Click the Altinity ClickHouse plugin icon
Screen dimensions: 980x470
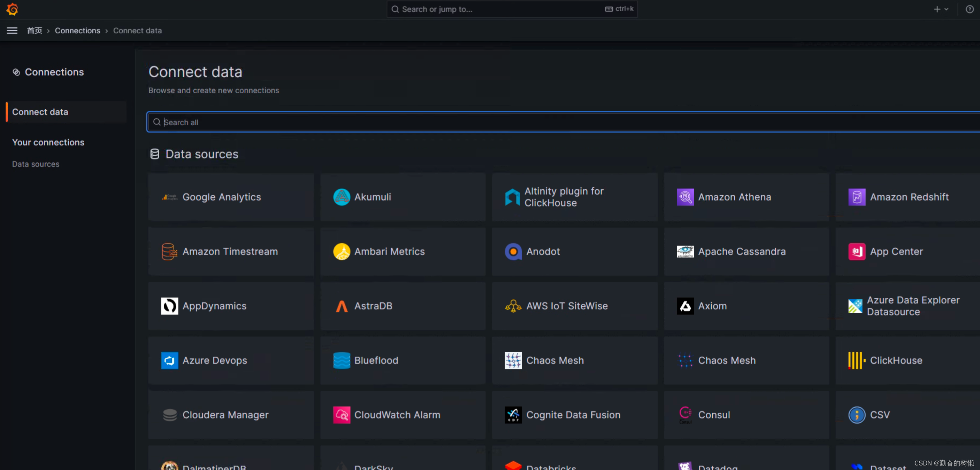point(512,197)
